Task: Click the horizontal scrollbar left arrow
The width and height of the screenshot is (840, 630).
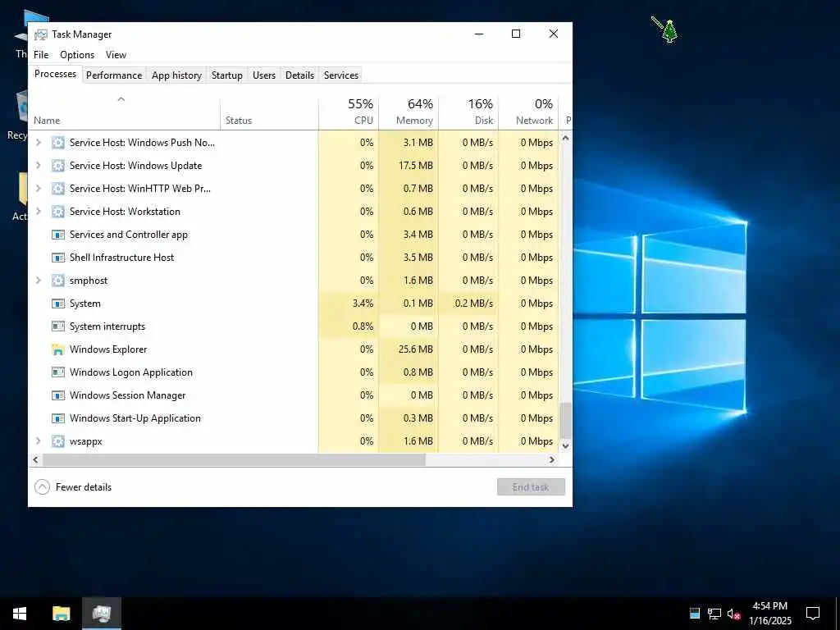Action: click(36, 460)
